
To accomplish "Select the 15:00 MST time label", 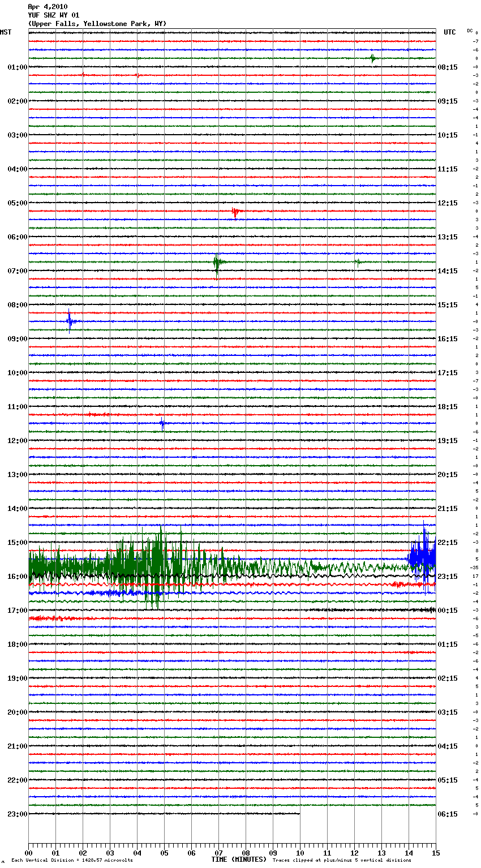I will 17,543.
